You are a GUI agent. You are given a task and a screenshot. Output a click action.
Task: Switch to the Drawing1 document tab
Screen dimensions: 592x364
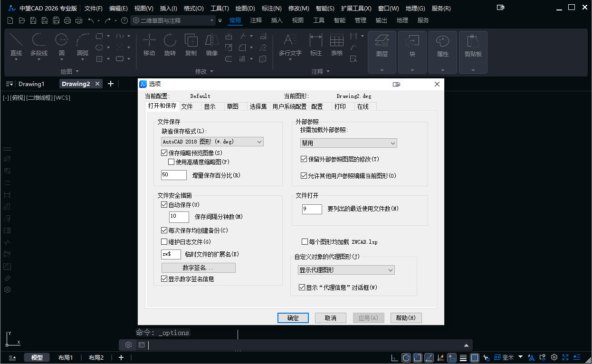pos(31,84)
